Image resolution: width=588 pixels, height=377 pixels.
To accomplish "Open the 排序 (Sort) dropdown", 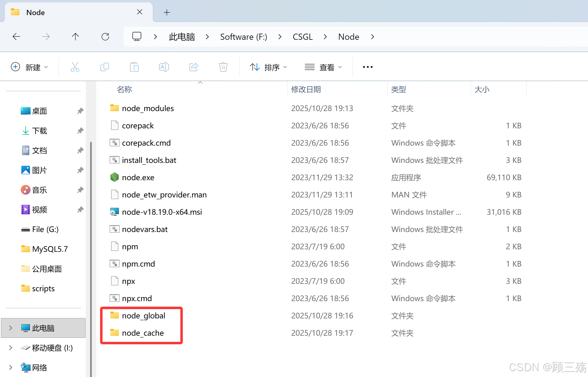I will [268, 67].
